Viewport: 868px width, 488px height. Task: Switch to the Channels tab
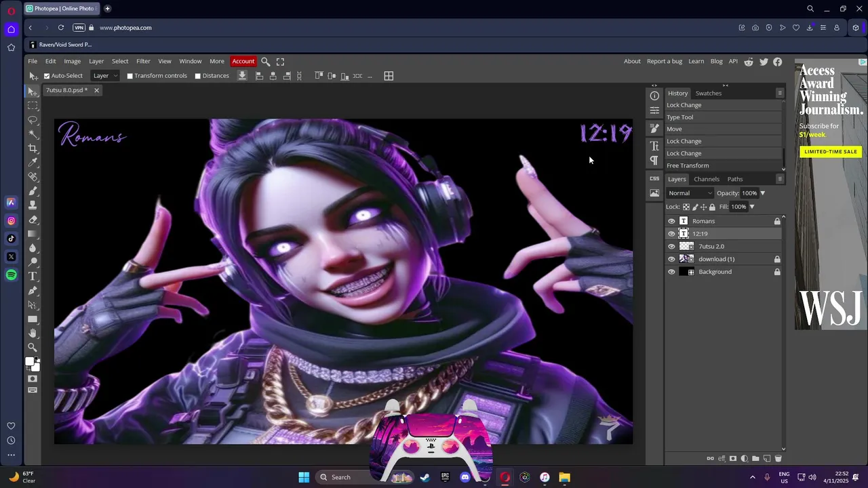(707, 179)
